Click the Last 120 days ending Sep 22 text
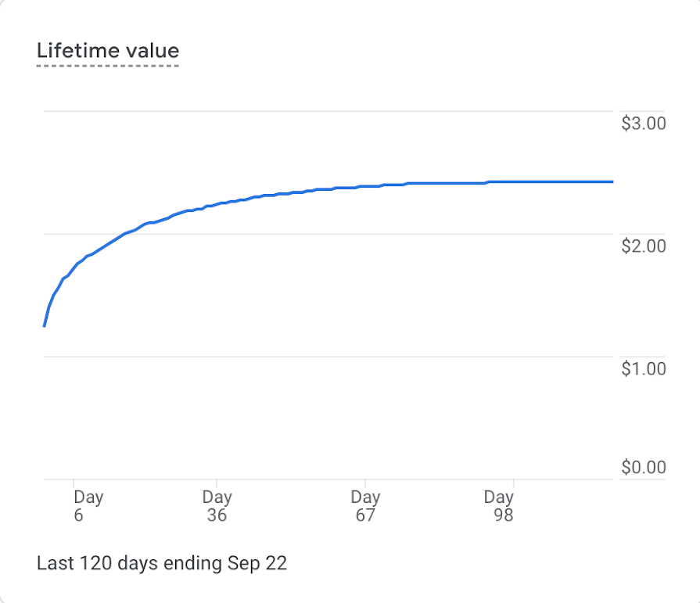Image resolution: width=700 pixels, height=603 pixels. [162, 563]
